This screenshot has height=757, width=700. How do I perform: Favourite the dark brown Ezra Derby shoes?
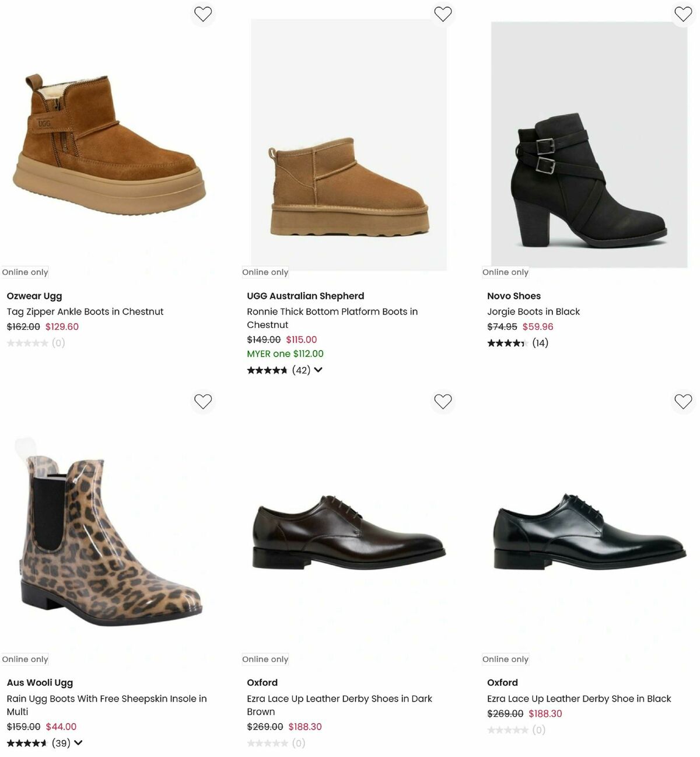tap(443, 402)
